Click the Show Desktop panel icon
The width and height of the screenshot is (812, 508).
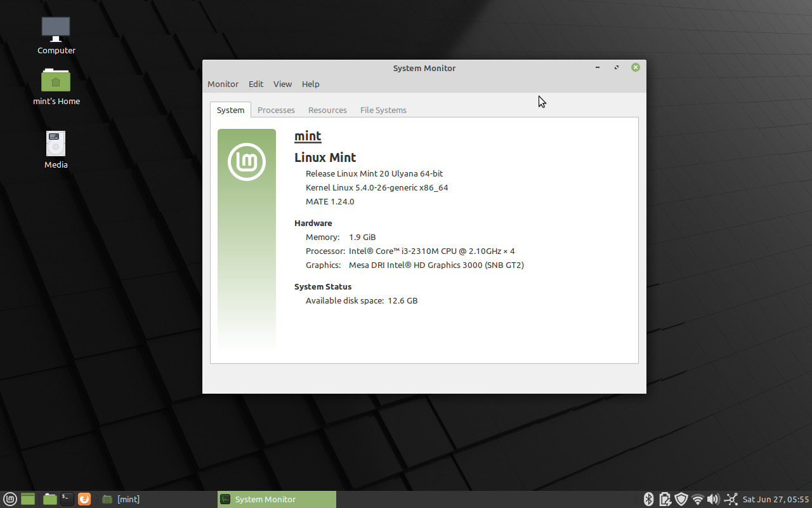click(x=28, y=499)
